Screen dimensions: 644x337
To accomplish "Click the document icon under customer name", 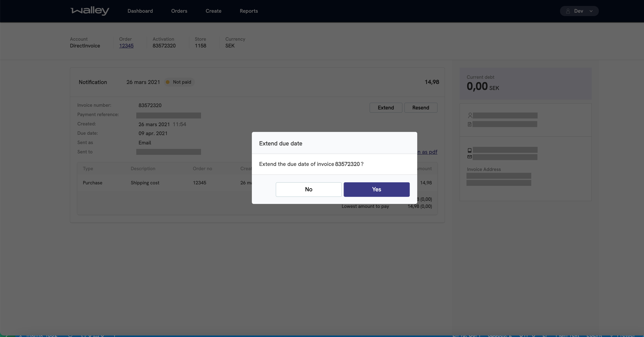I will click(x=469, y=124).
